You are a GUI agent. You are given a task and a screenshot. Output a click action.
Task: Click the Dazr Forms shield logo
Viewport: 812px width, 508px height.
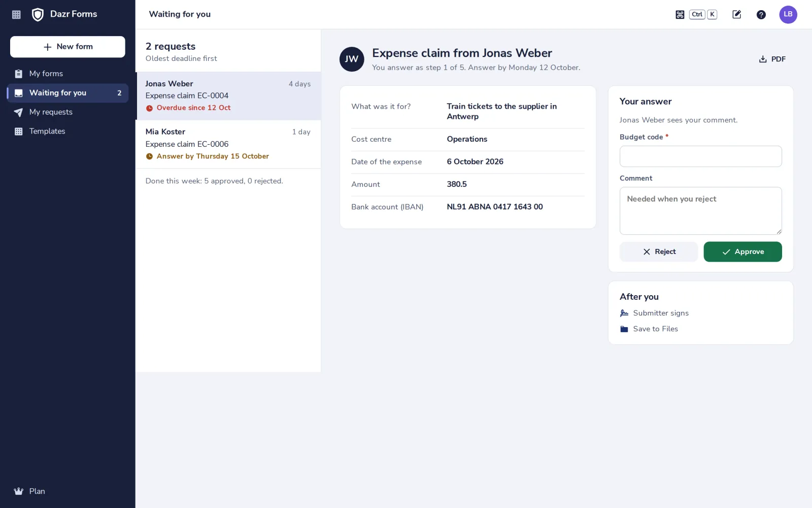[x=38, y=15]
